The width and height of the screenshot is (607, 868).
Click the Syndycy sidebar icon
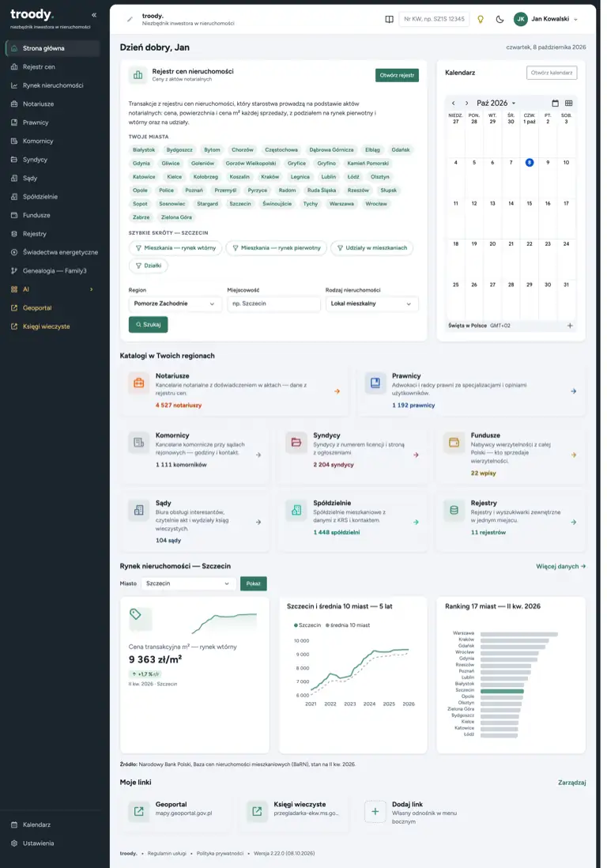tap(14, 160)
